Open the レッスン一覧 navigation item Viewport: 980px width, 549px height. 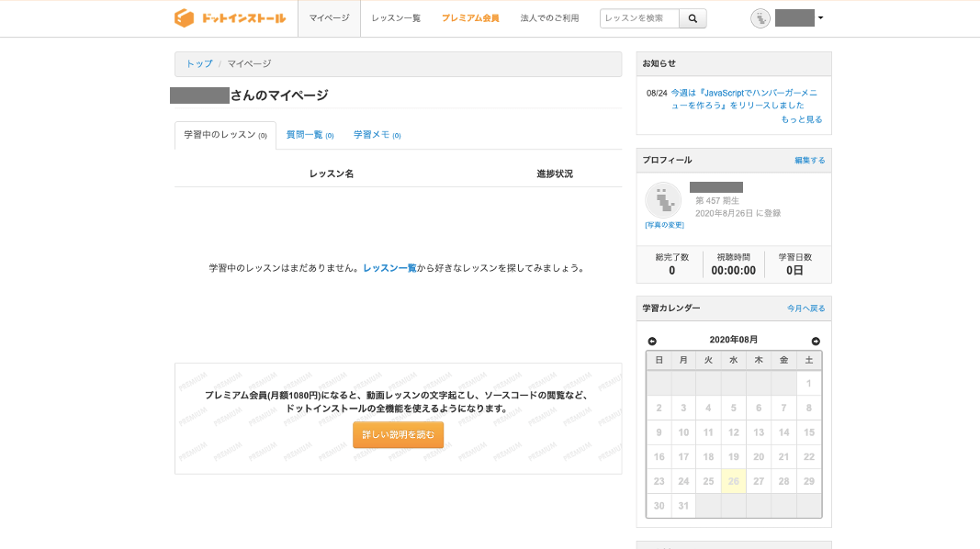click(x=396, y=18)
